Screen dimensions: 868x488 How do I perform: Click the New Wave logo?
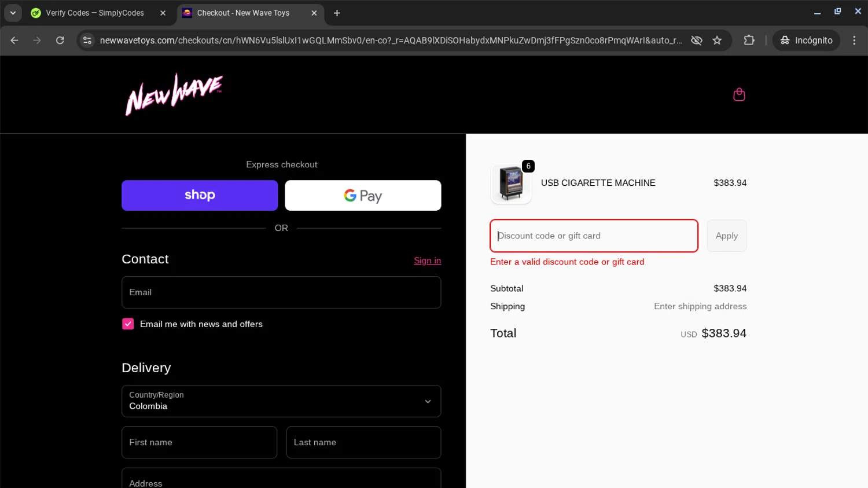174,94
